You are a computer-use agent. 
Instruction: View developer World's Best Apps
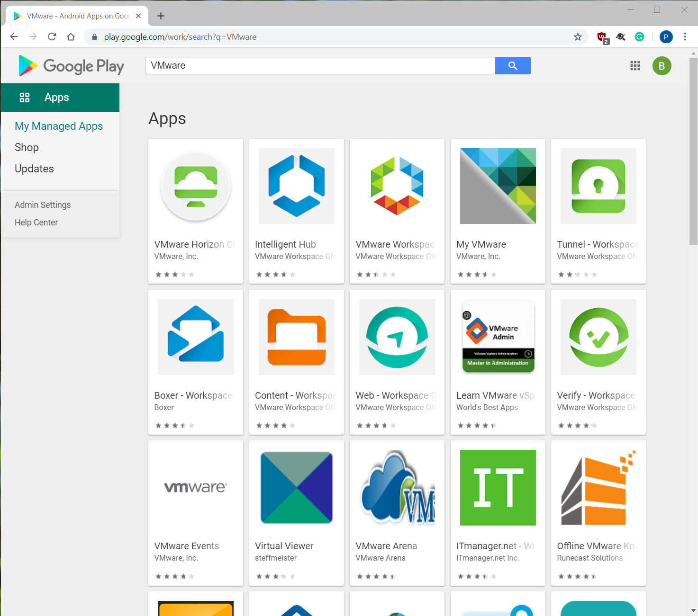tap(487, 408)
